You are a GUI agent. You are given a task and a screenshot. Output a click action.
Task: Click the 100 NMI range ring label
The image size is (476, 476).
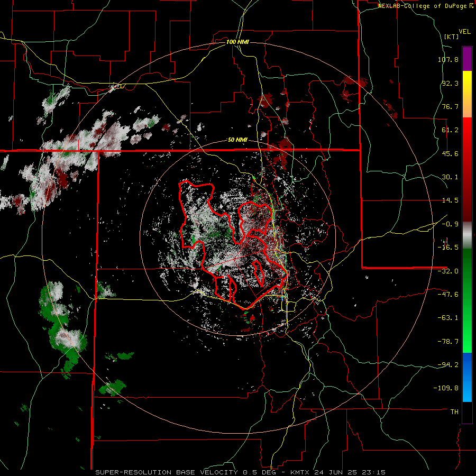237,42
